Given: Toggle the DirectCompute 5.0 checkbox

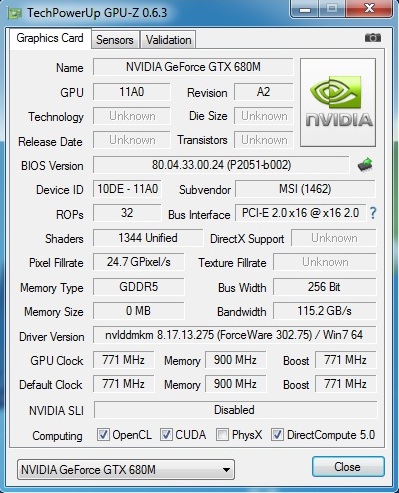Looking at the screenshot, I should pyautogui.click(x=277, y=435).
